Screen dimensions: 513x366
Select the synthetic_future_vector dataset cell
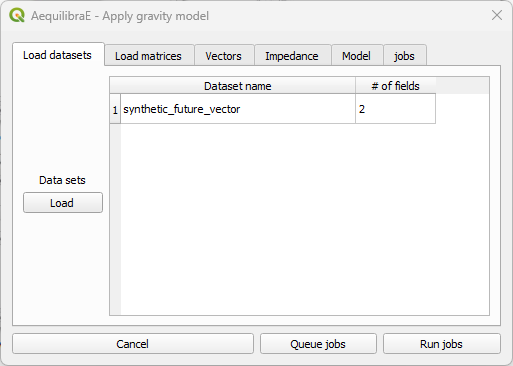click(x=238, y=109)
